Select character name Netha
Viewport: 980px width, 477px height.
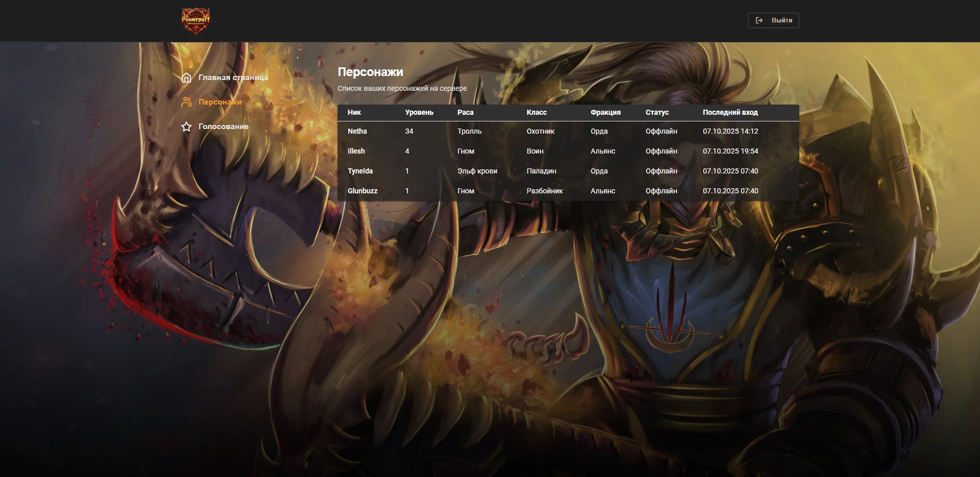357,131
